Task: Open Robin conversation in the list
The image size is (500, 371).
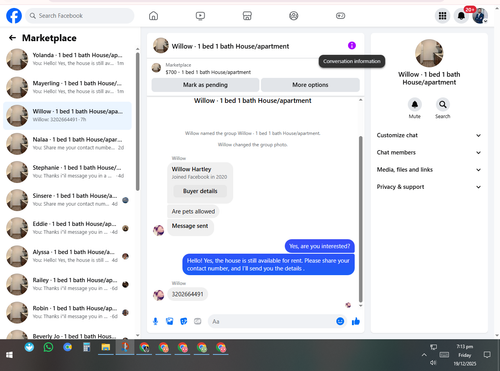Action: 67,312
